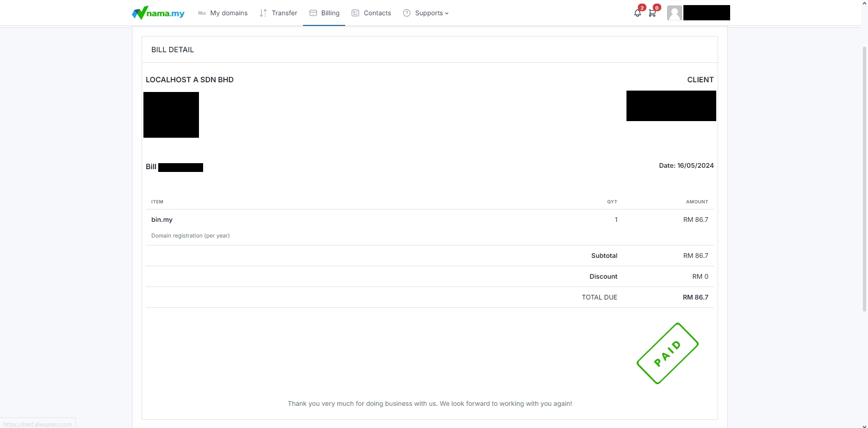Open the Transfer page link

pyautogui.click(x=284, y=13)
